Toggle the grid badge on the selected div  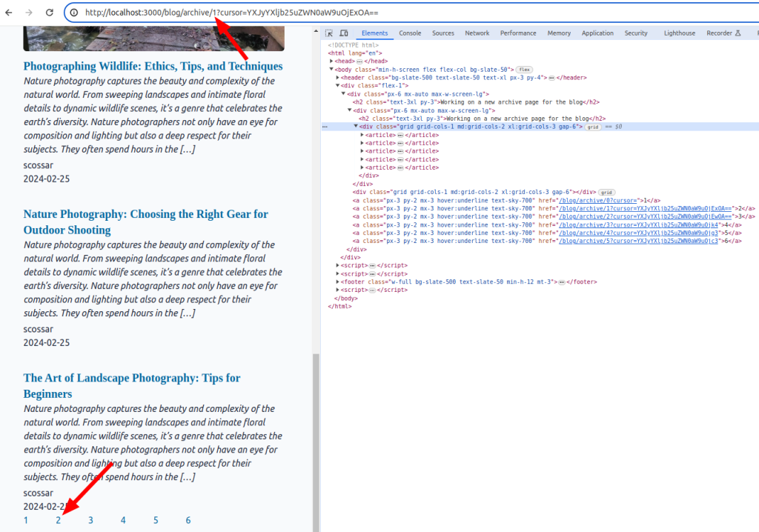(x=593, y=127)
